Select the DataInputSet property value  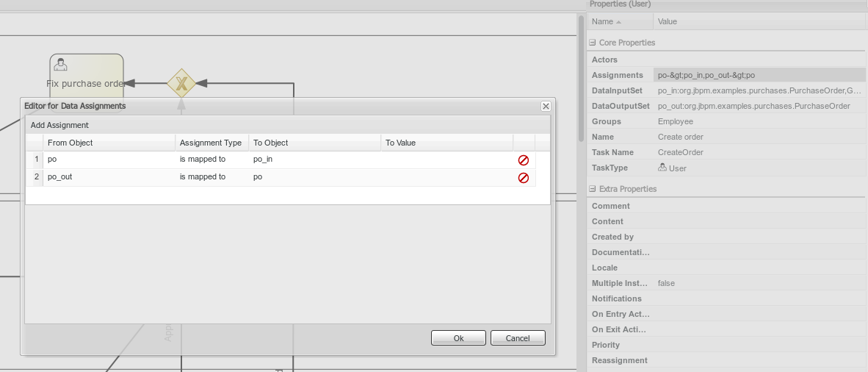click(x=759, y=91)
